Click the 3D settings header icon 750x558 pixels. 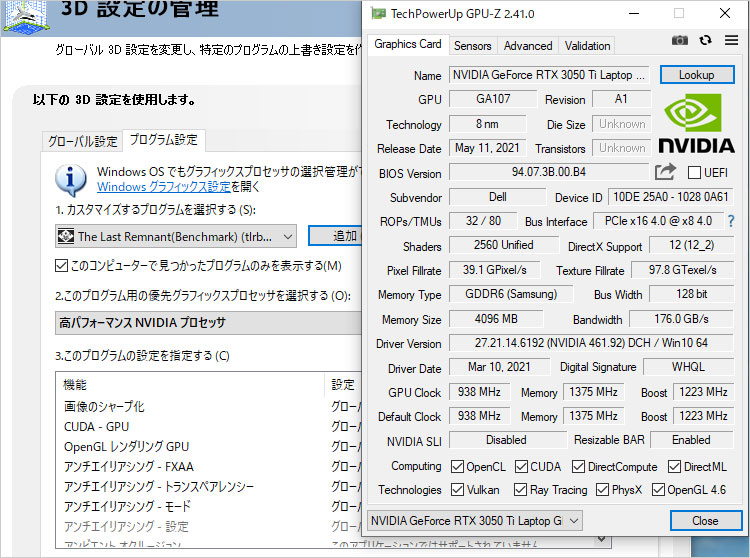coord(25,18)
